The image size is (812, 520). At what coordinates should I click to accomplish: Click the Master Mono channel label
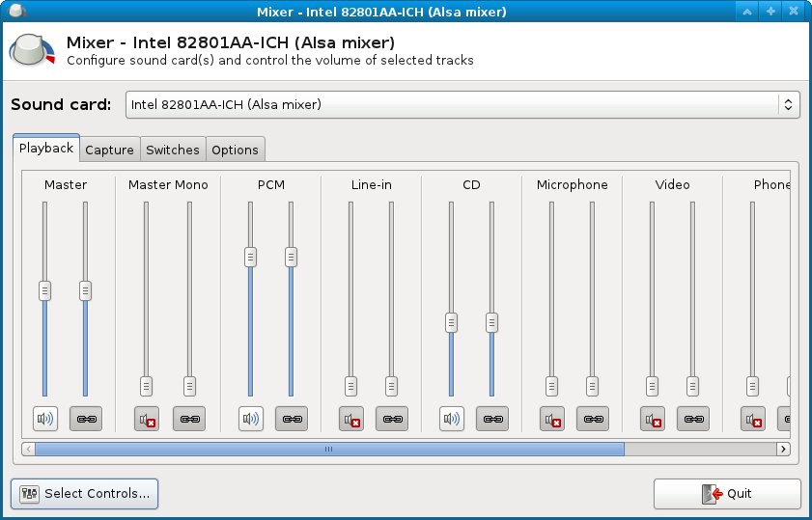click(168, 184)
